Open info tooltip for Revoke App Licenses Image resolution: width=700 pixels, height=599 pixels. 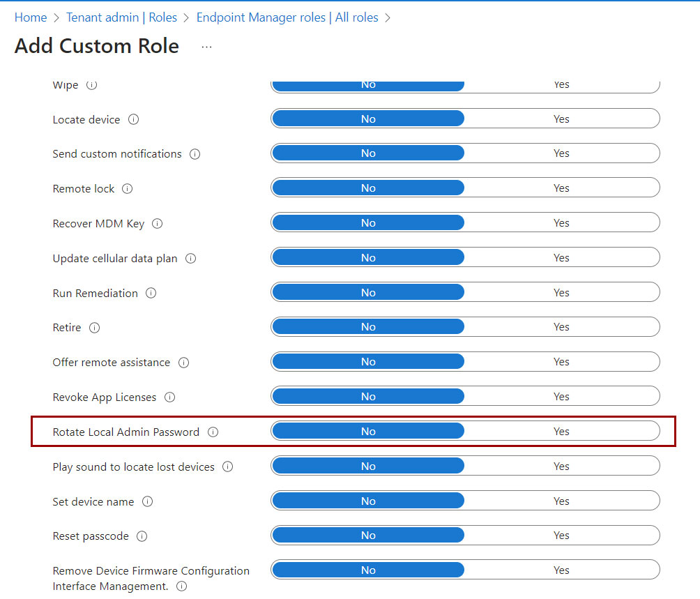coord(169,397)
